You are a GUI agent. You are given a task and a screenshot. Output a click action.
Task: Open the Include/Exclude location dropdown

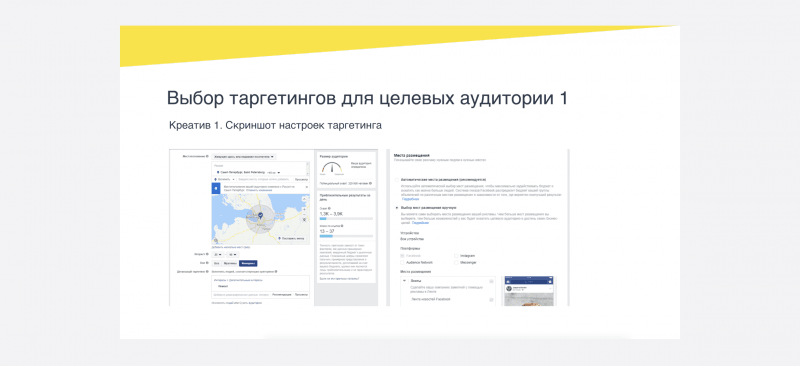224,180
